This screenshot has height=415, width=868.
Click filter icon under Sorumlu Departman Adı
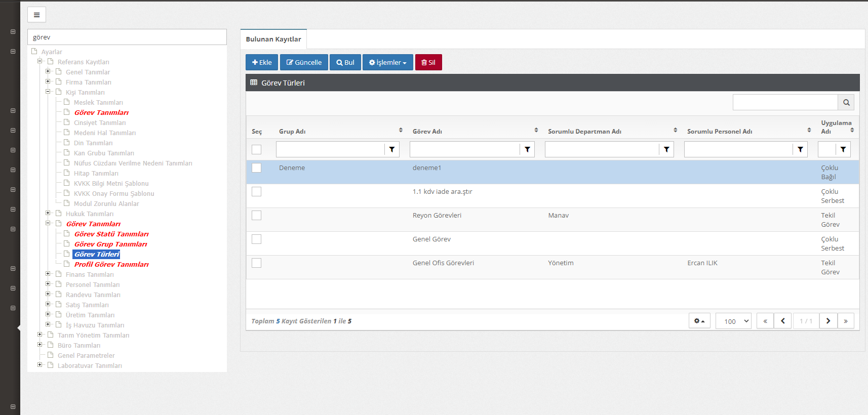(666, 149)
